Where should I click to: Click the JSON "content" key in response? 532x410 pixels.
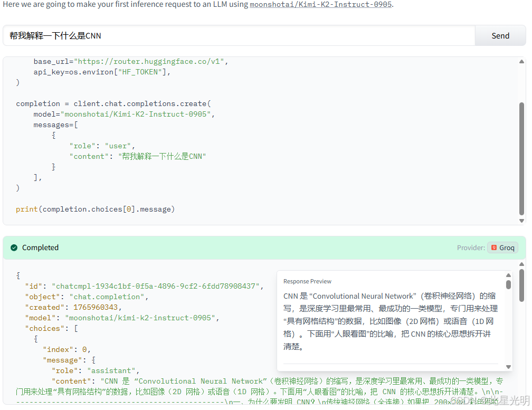(x=71, y=381)
